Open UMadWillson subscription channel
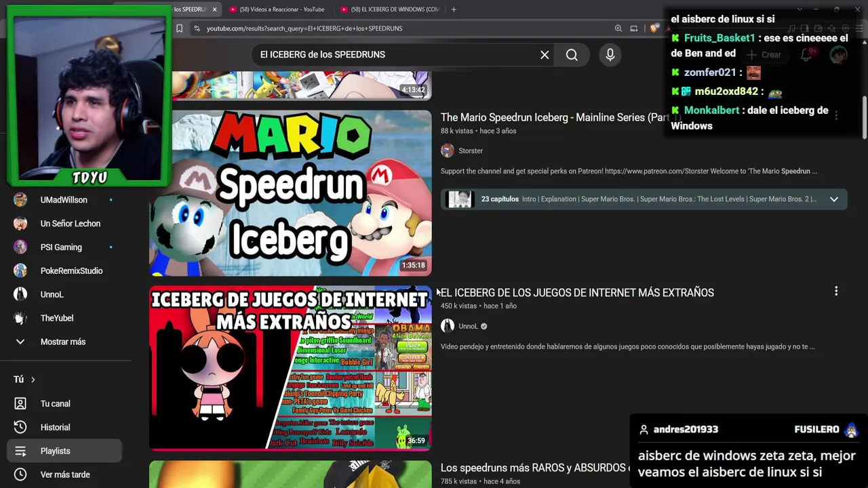Image resolution: width=868 pixels, height=488 pixels. (x=64, y=200)
